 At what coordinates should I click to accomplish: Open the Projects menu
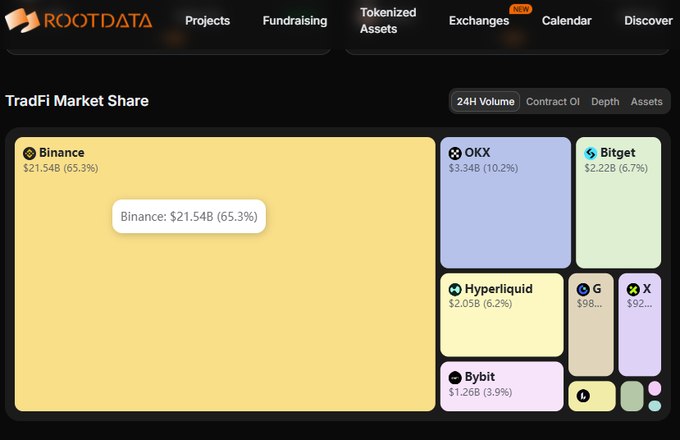[207, 20]
